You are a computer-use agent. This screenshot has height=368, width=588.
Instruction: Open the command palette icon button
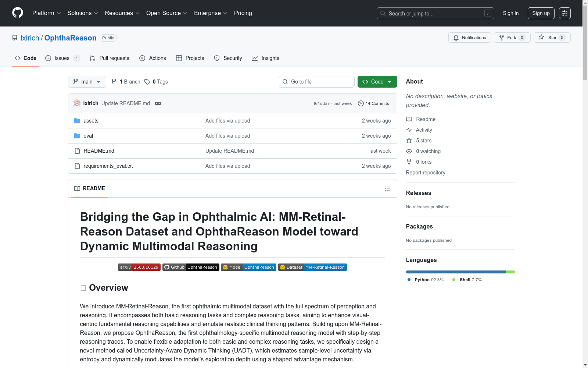pos(565,13)
